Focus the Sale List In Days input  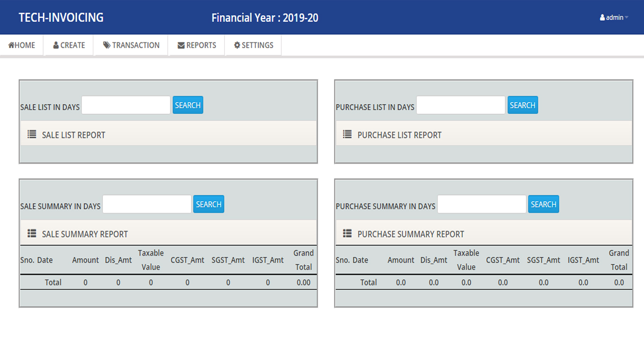click(126, 105)
